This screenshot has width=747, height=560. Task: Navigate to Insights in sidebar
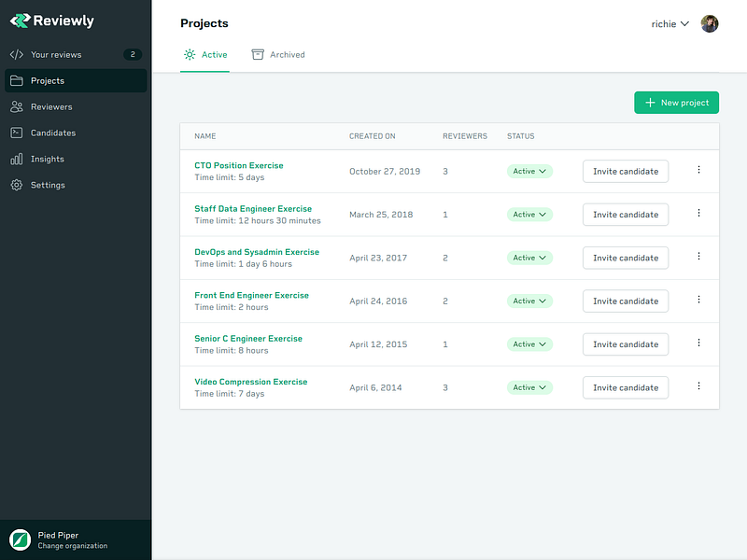[76, 159]
